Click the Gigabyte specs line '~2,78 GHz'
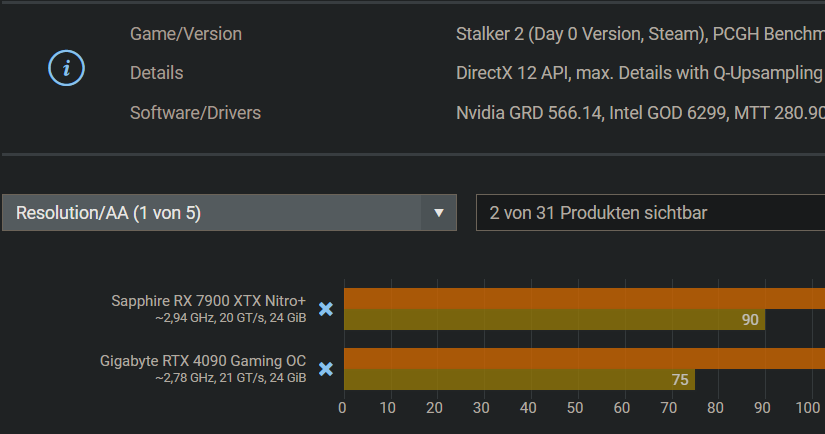Screen dimensions: 825x434 click(x=230, y=378)
